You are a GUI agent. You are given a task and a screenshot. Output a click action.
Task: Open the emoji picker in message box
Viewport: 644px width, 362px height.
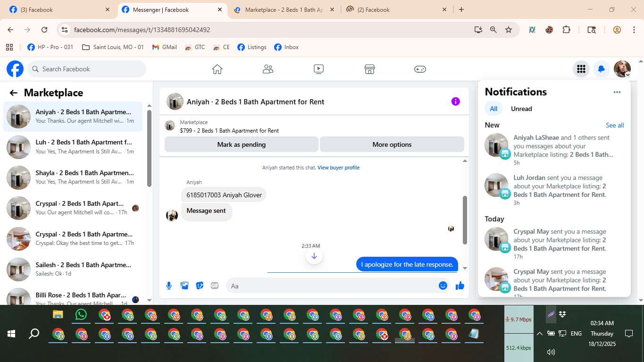point(443,286)
